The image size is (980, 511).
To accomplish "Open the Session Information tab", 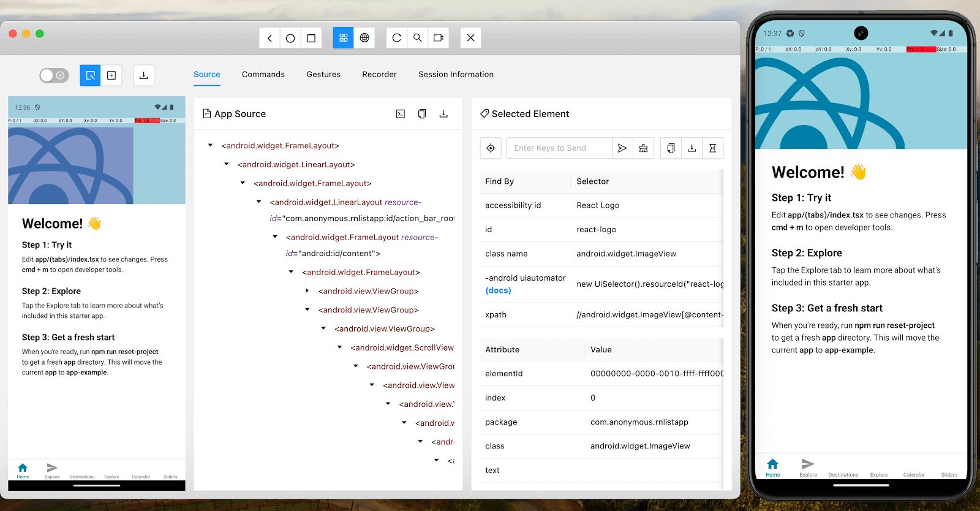I will (x=456, y=74).
